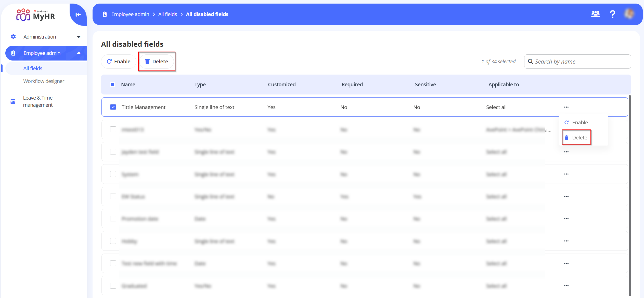Collapse the sidebar with the arrow icon
644x298 pixels.
click(x=78, y=15)
